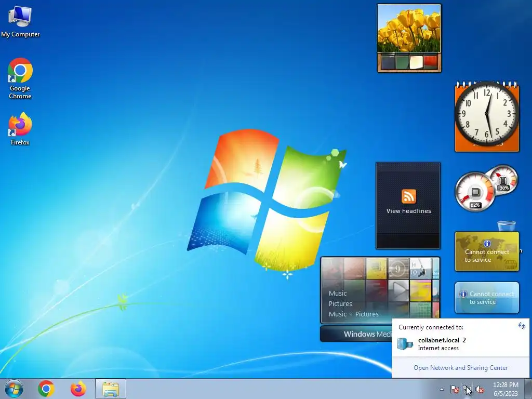Launch Firefox from the taskbar

78,389
